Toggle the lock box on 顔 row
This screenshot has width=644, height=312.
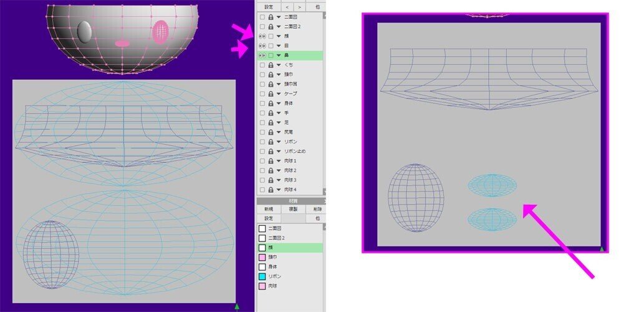[271, 36]
